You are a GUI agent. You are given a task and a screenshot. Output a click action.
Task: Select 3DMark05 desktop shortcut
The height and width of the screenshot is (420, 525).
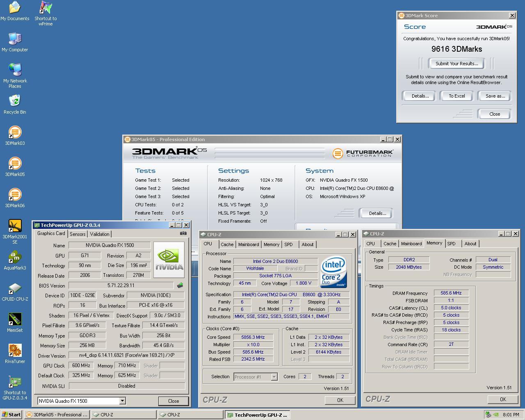[15, 167]
